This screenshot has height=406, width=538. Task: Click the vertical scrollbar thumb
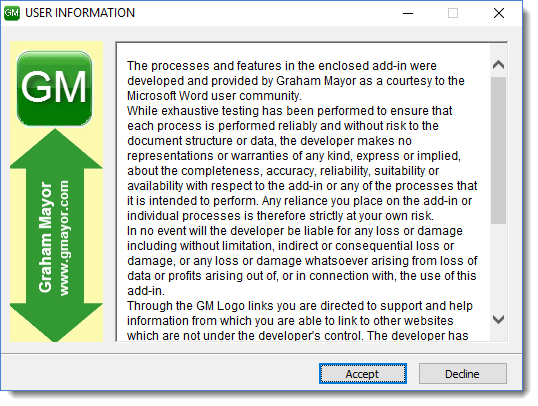tap(498, 150)
